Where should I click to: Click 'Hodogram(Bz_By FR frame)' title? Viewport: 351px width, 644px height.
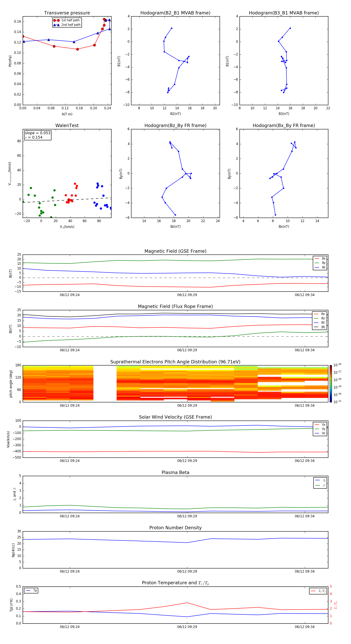pyautogui.click(x=175, y=125)
